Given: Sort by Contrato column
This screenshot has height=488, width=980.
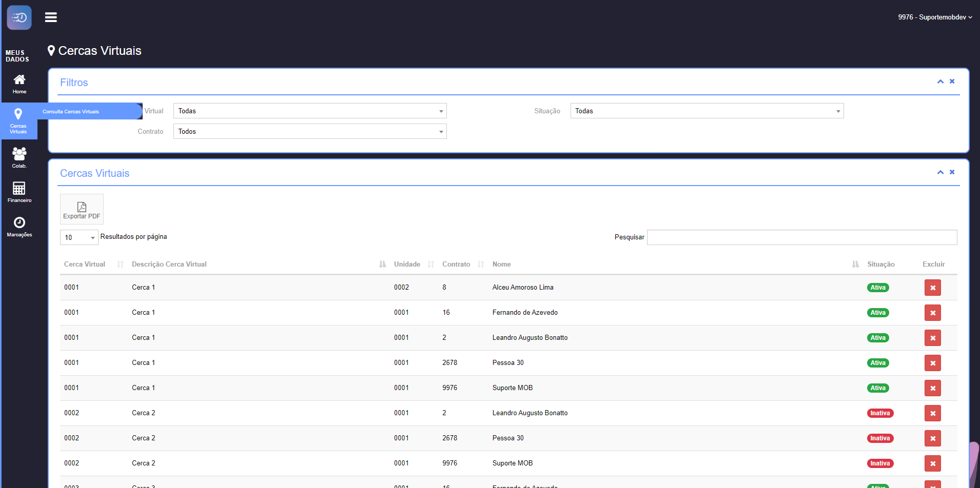Looking at the screenshot, I should (463, 264).
